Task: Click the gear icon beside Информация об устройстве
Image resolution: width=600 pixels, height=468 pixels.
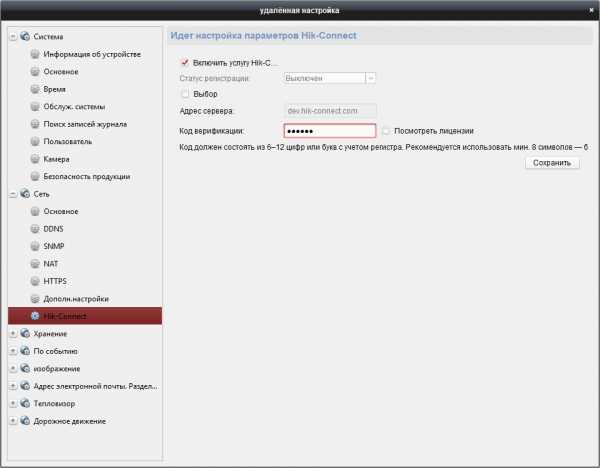Action: (x=35, y=54)
